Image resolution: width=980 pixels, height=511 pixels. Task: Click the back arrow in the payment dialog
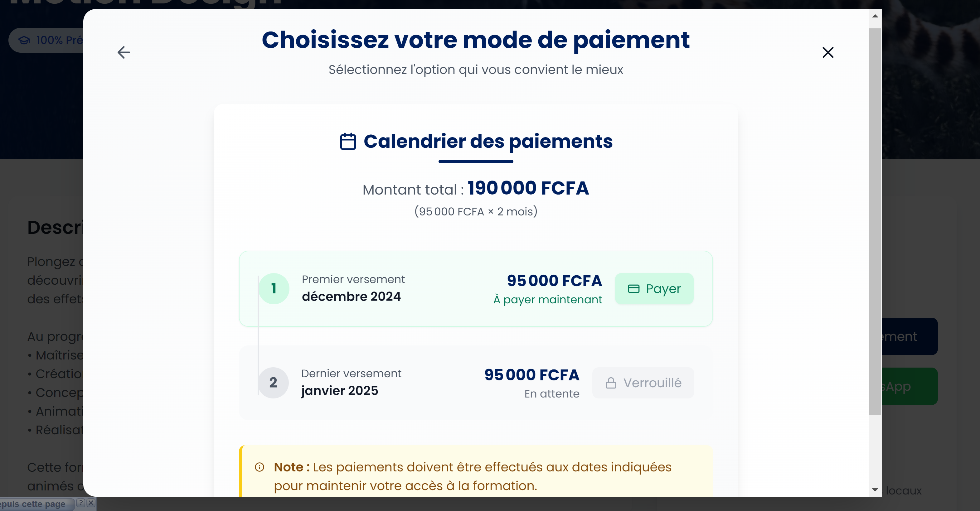click(x=124, y=52)
